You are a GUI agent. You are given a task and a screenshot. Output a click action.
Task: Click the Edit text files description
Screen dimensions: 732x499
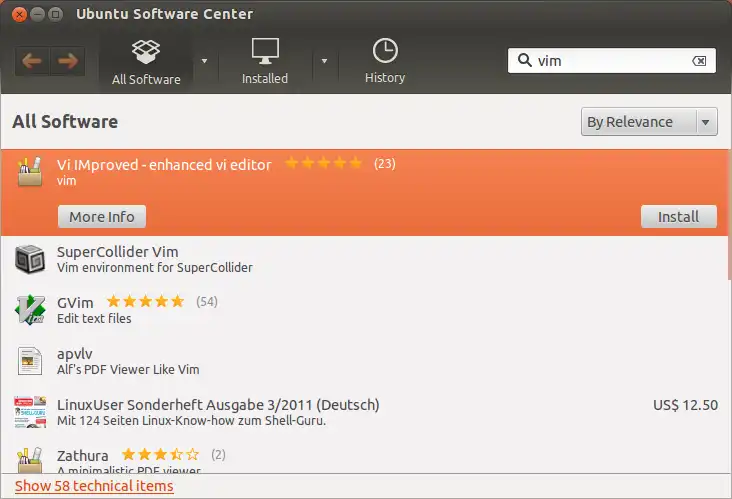coord(94,318)
